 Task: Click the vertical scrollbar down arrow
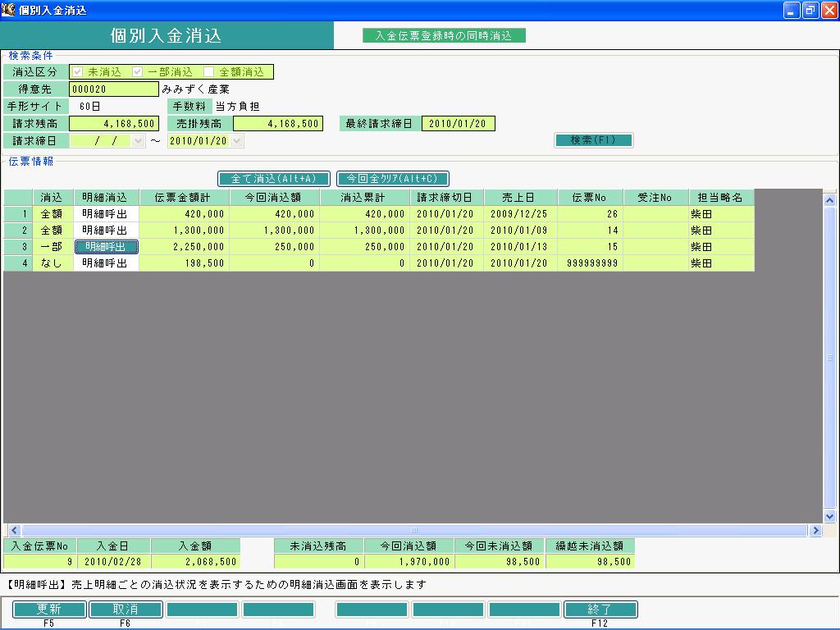pos(829,517)
